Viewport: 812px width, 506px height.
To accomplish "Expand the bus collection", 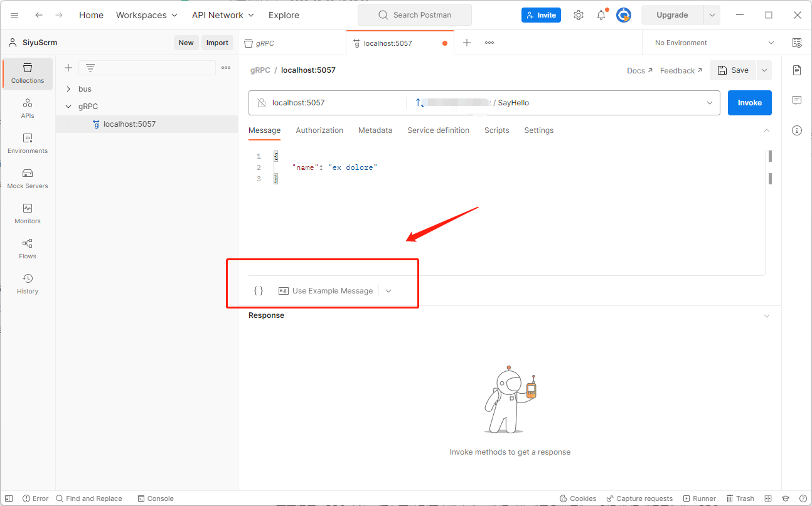I will (68, 89).
